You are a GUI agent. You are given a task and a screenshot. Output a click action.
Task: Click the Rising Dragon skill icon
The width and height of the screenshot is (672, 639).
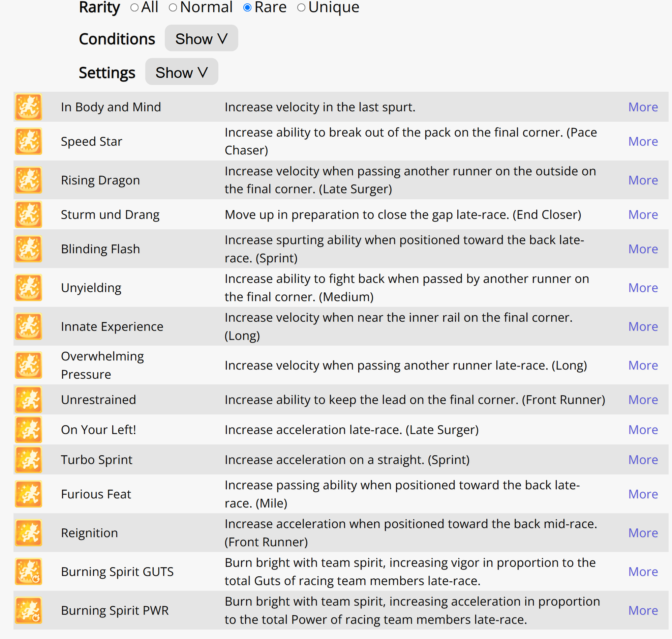coord(28,180)
